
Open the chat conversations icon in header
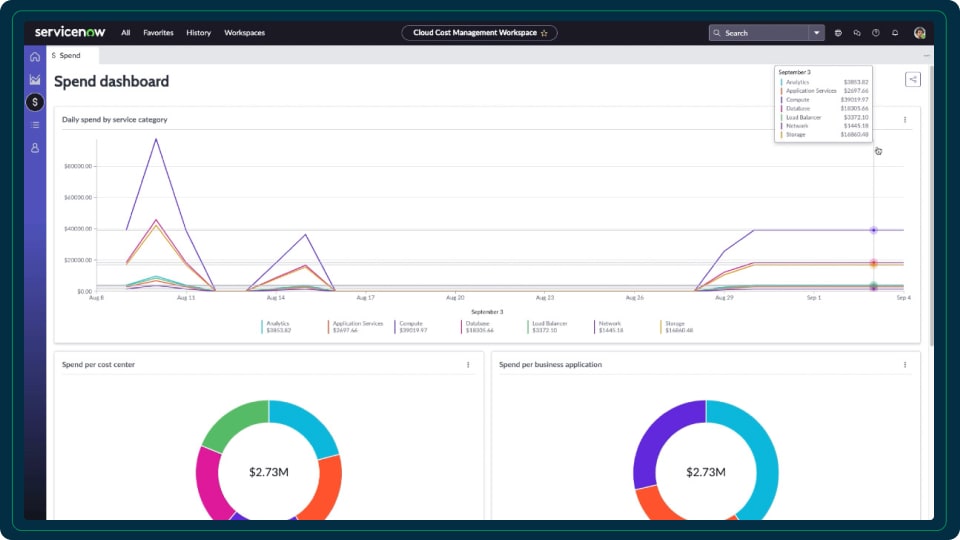(x=857, y=33)
